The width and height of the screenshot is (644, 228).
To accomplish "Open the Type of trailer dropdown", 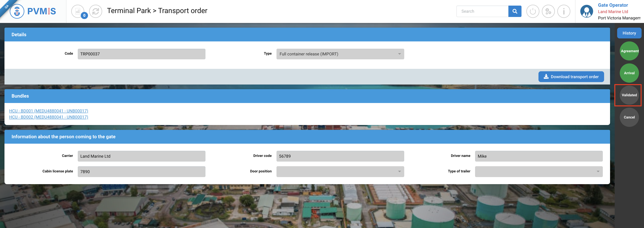I will 538,171.
